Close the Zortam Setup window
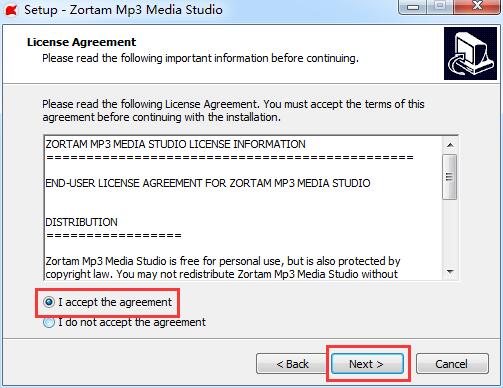 478,6
